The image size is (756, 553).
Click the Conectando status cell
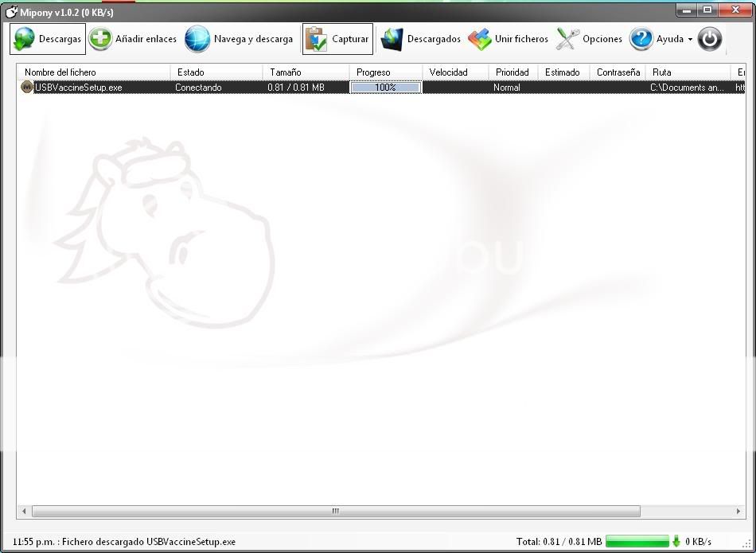[198, 88]
